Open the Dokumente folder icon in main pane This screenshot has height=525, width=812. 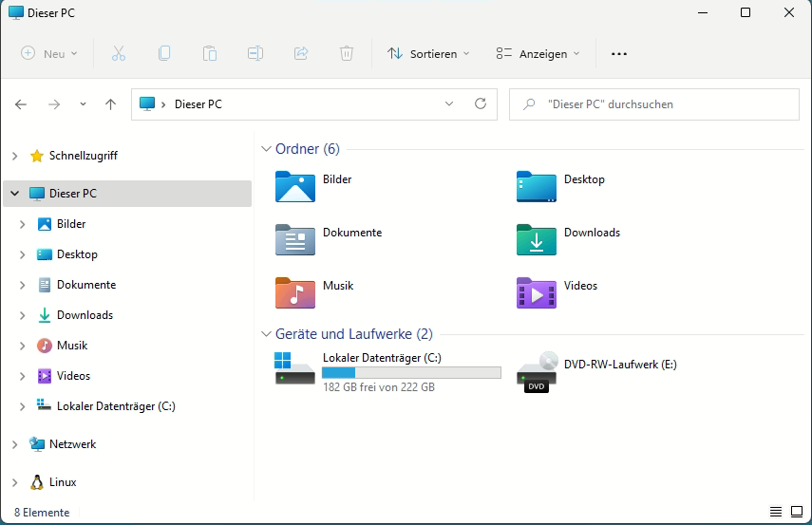click(x=295, y=240)
